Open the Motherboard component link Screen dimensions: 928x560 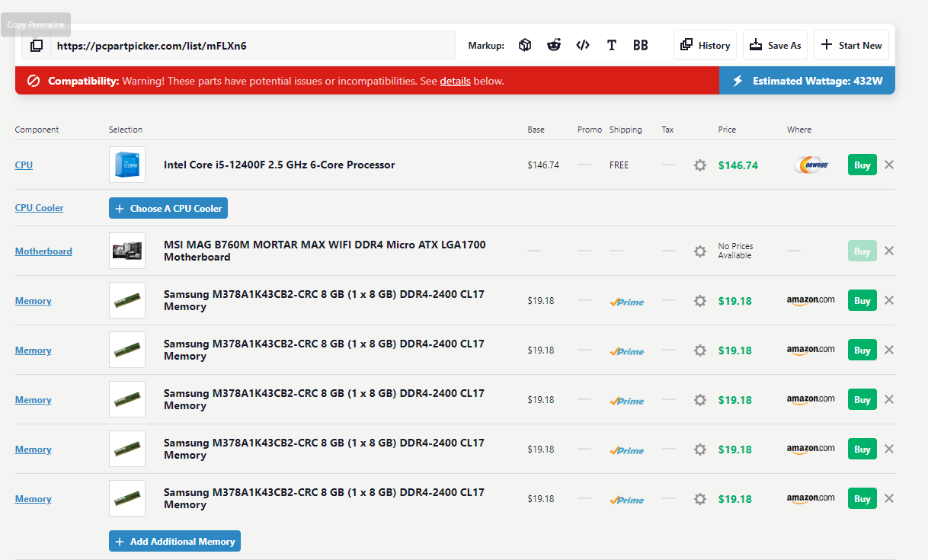pos(43,251)
